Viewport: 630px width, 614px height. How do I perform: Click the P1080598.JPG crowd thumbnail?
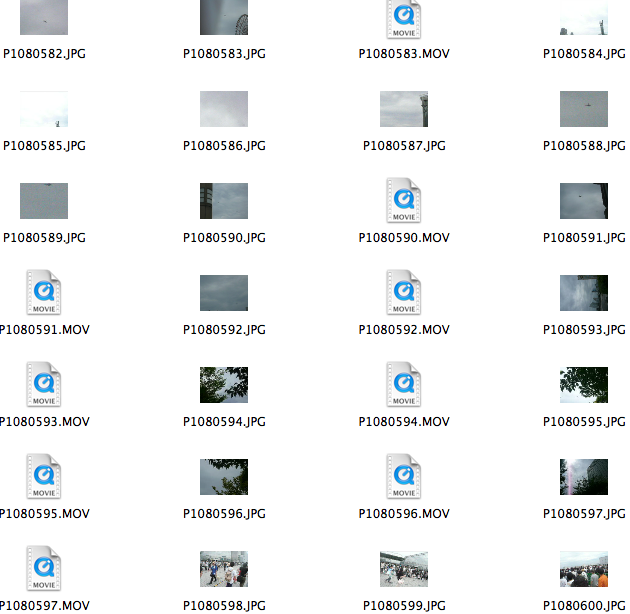[x=224, y=569]
